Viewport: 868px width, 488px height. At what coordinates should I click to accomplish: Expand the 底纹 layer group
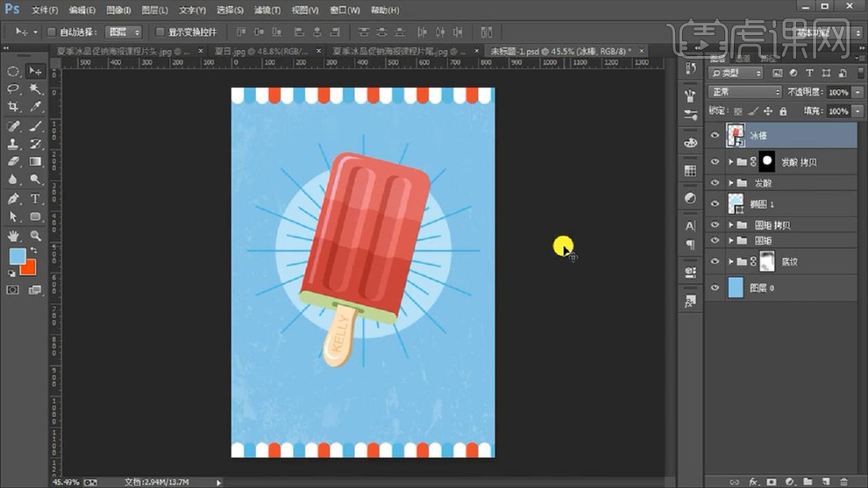pos(731,261)
